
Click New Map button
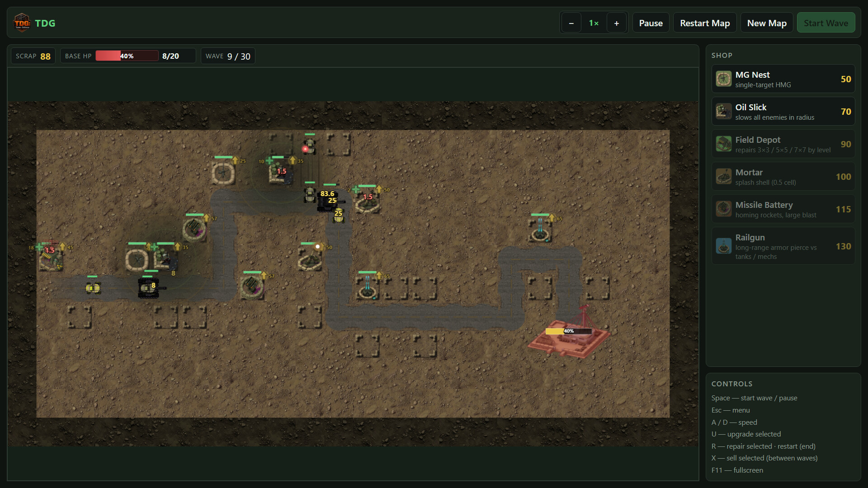tap(767, 23)
